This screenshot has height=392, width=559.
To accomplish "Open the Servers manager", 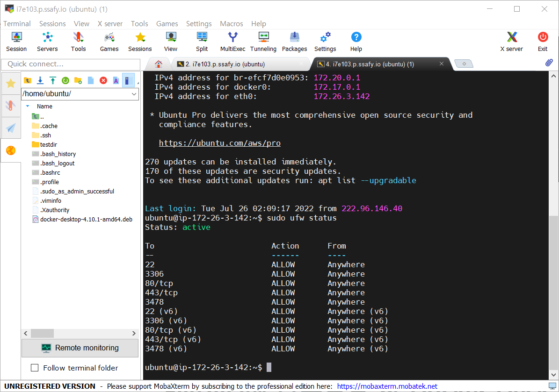I will click(47, 41).
